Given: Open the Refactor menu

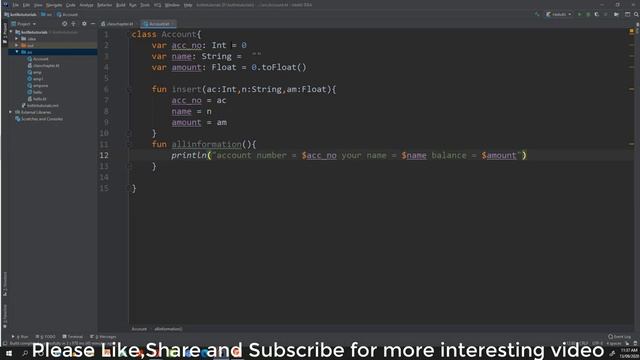Looking at the screenshot, I should click(x=104, y=5).
